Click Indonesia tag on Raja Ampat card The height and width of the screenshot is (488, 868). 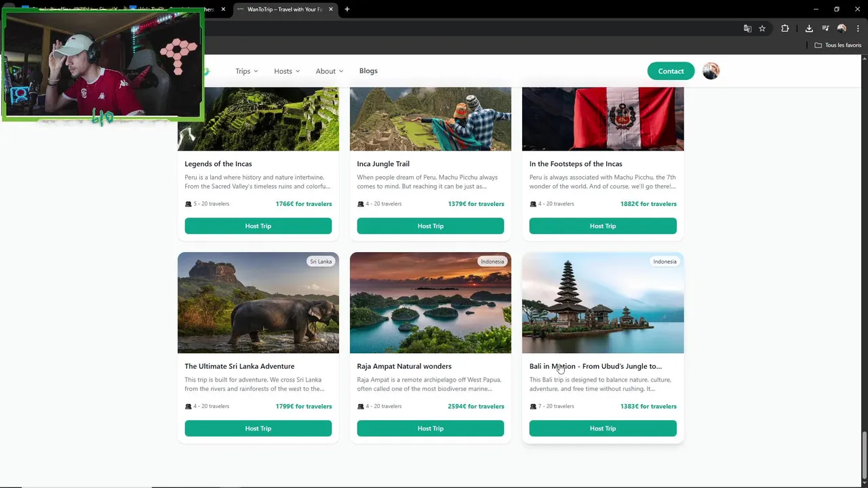pyautogui.click(x=492, y=262)
